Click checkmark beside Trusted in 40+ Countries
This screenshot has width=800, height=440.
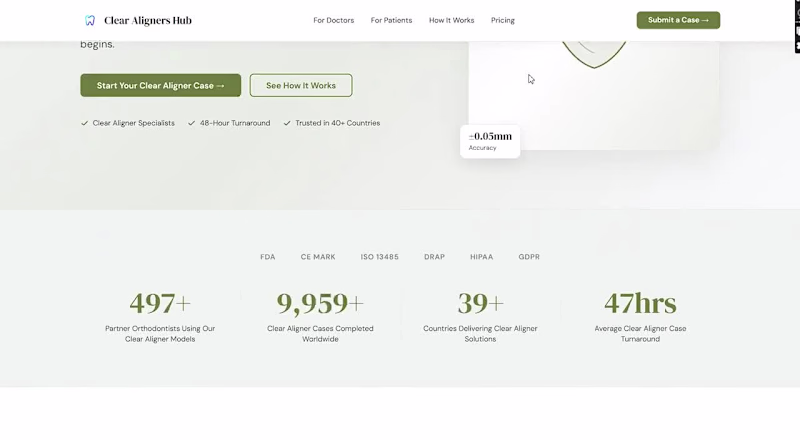click(287, 123)
